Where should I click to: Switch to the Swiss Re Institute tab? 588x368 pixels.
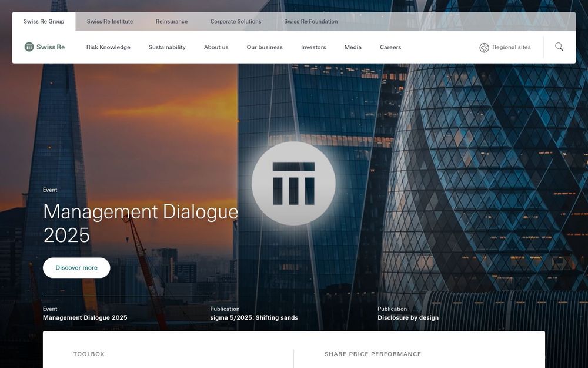[x=109, y=21]
